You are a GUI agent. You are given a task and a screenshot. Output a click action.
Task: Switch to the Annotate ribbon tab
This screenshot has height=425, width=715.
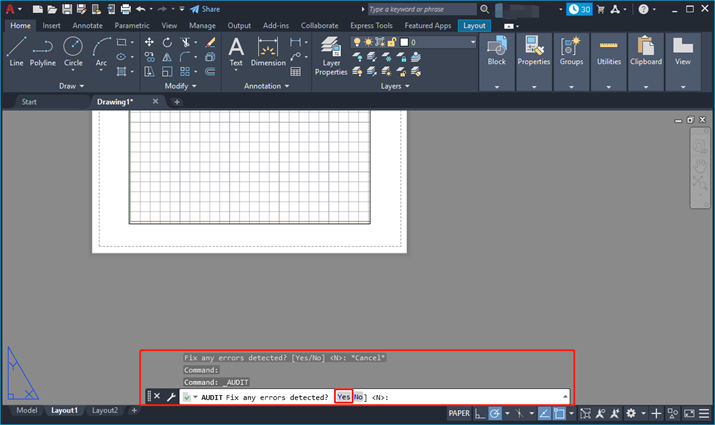(x=87, y=25)
